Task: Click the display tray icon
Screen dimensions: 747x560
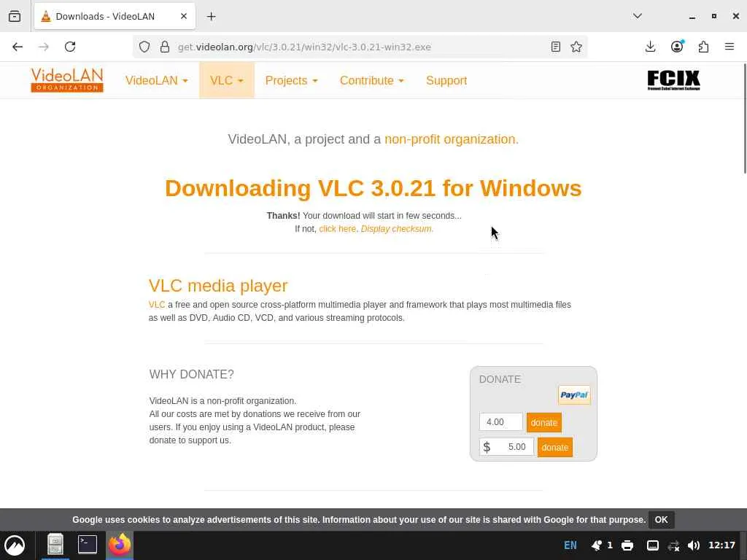Action: point(653,545)
